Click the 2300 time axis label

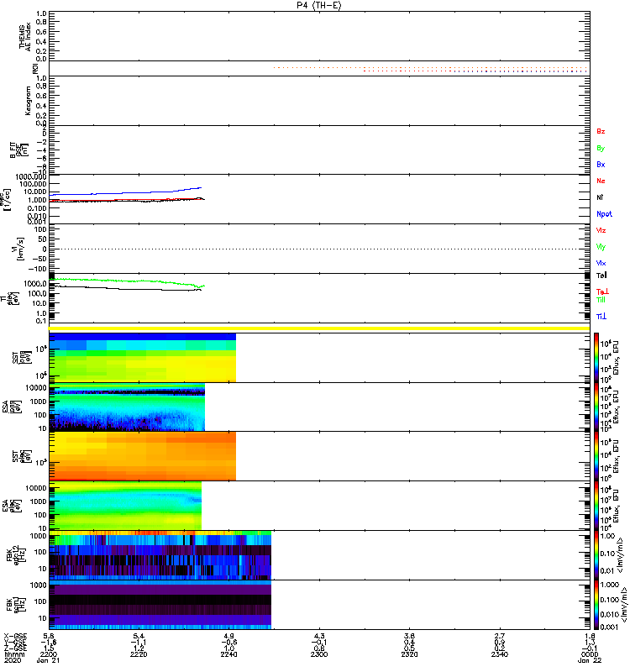319,654
